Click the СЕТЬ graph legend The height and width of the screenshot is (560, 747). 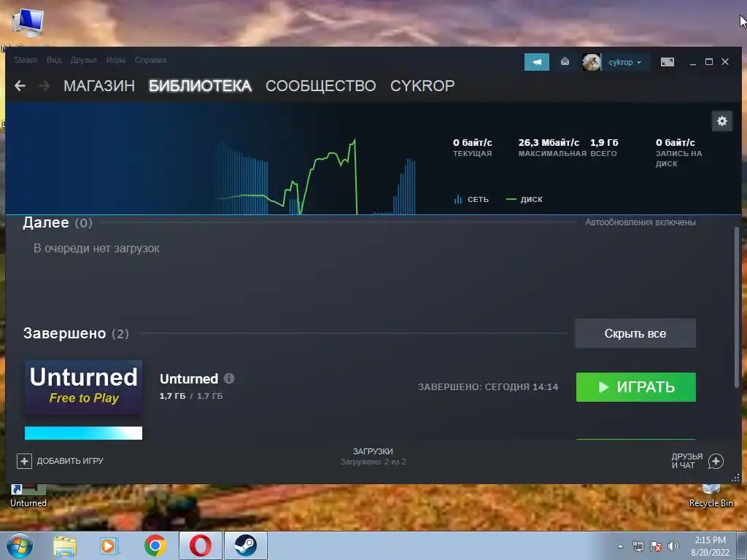[x=472, y=199]
